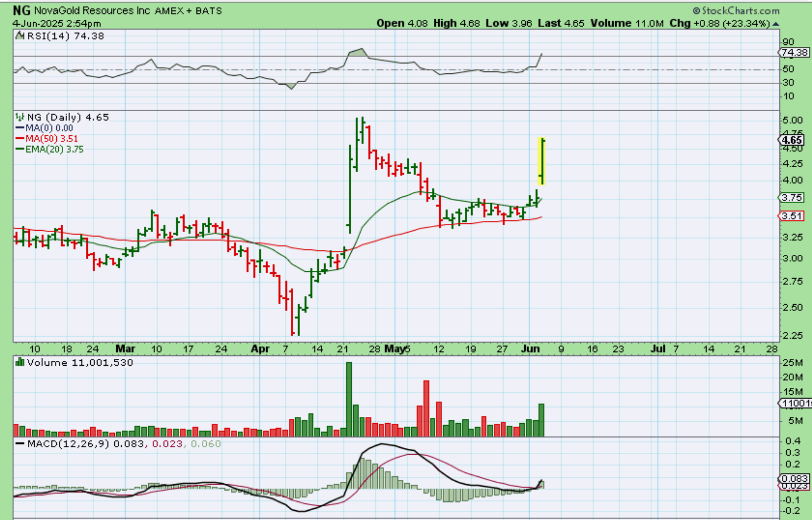The width and height of the screenshot is (812, 520).
Task: Click the RSI area-chart icon
Action: click(19, 36)
